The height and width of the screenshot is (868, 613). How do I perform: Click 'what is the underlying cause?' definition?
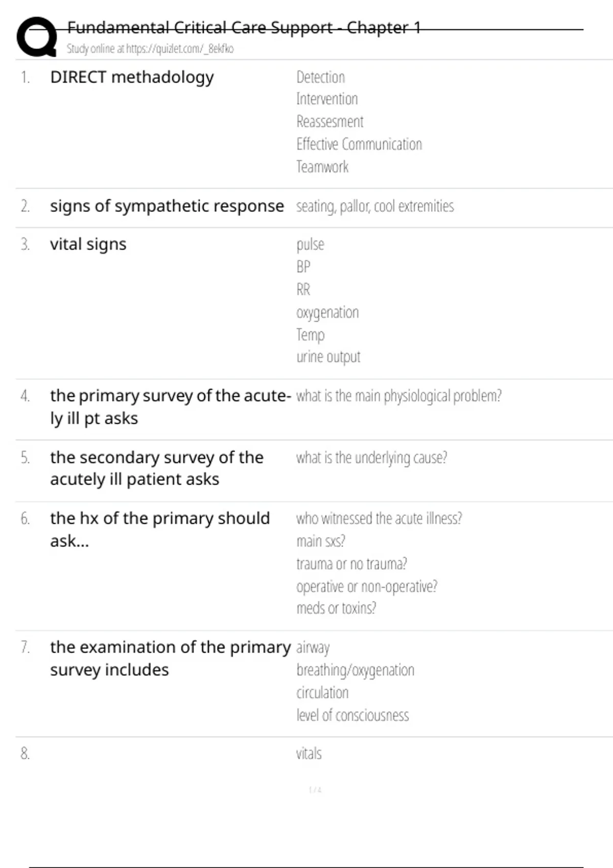pyautogui.click(x=371, y=457)
